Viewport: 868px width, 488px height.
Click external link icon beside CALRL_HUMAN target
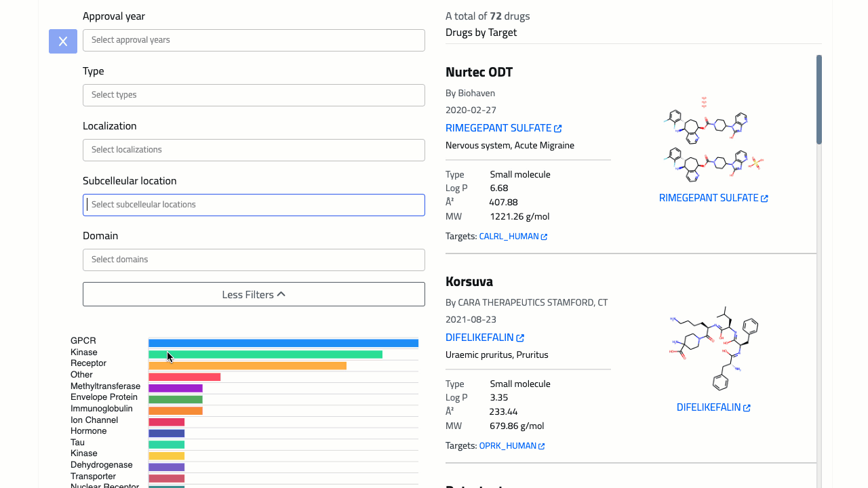tap(545, 236)
